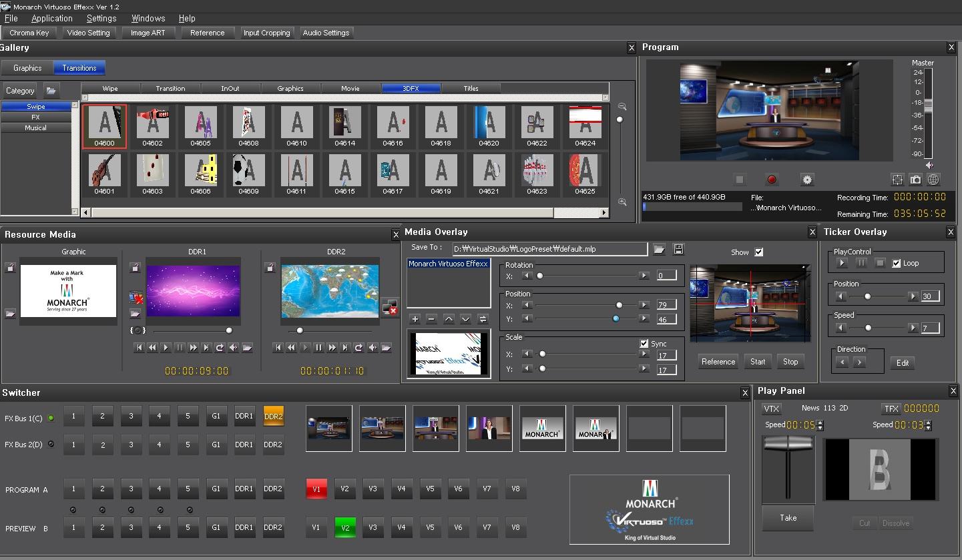This screenshot has width=962, height=560.
Task: Browse Media Overlay save path folder
Action: pos(660,249)
